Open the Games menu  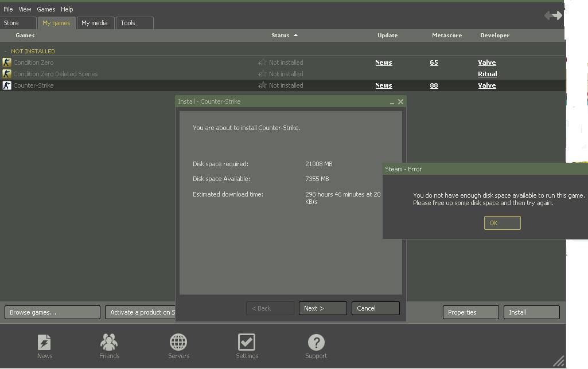click(x=46, y=9)
